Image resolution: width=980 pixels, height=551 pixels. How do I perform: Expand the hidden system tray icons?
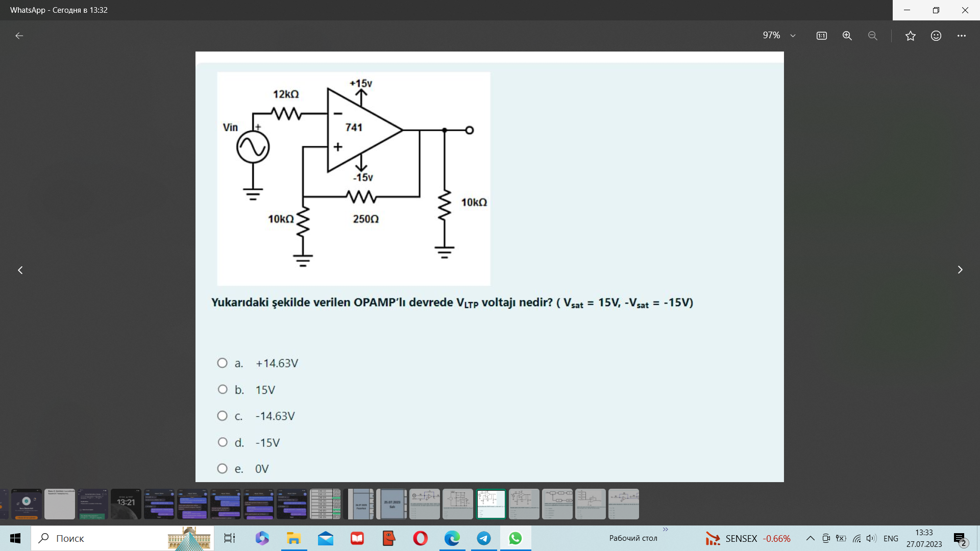coord(811,538)
